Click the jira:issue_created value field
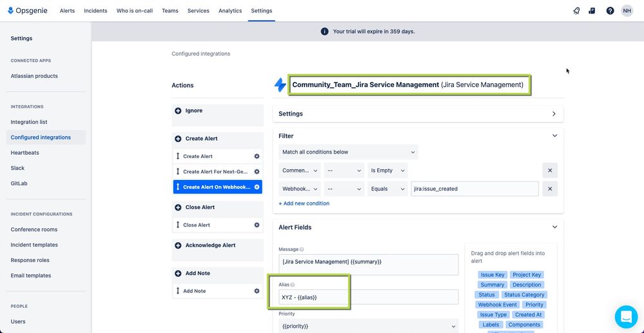 coord(475,188)
